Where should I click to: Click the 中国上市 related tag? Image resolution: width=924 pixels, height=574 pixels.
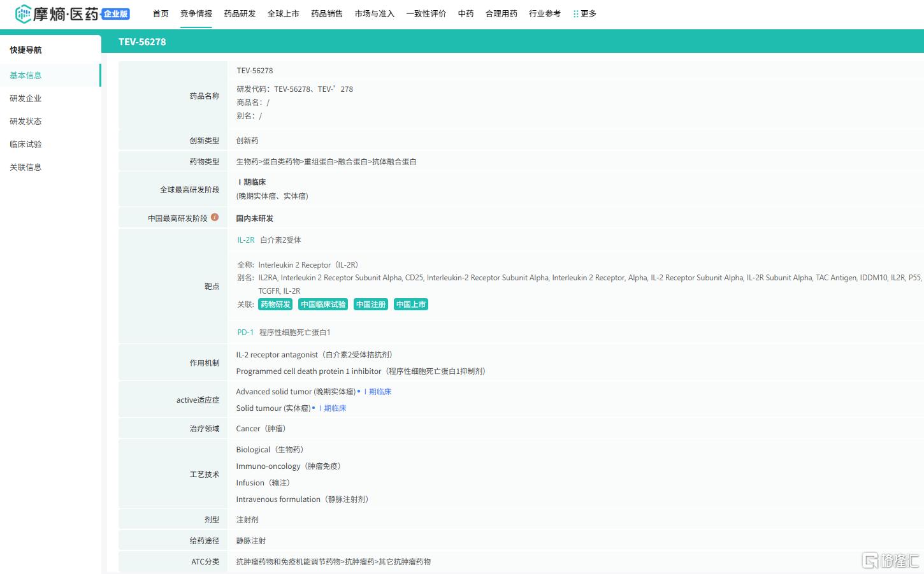pos(411,305)
